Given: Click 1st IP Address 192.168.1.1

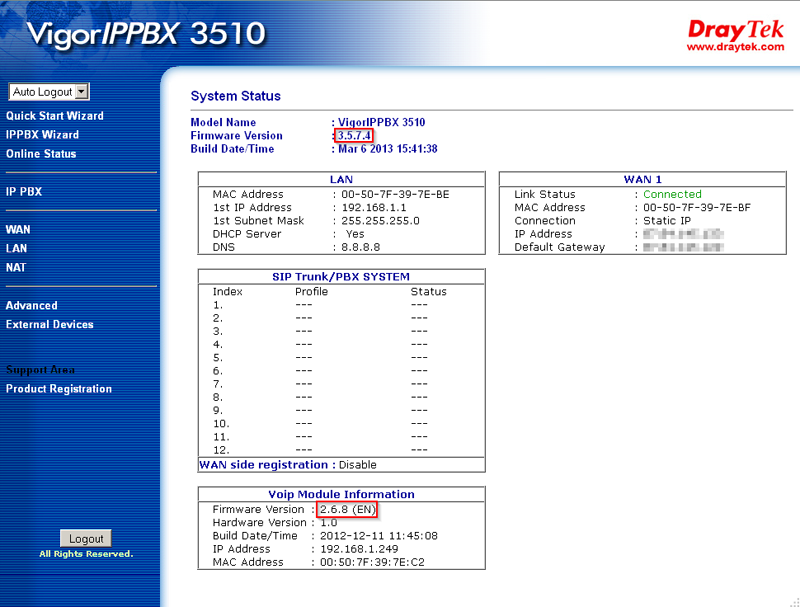Looking at the screenshot, I should (x=374, y=208).
